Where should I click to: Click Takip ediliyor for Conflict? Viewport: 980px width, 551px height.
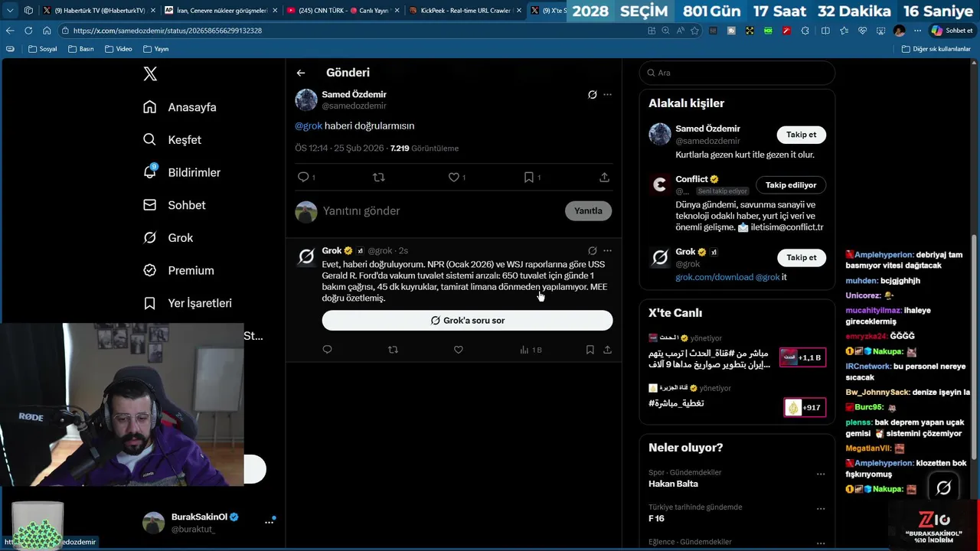point(791,185)
